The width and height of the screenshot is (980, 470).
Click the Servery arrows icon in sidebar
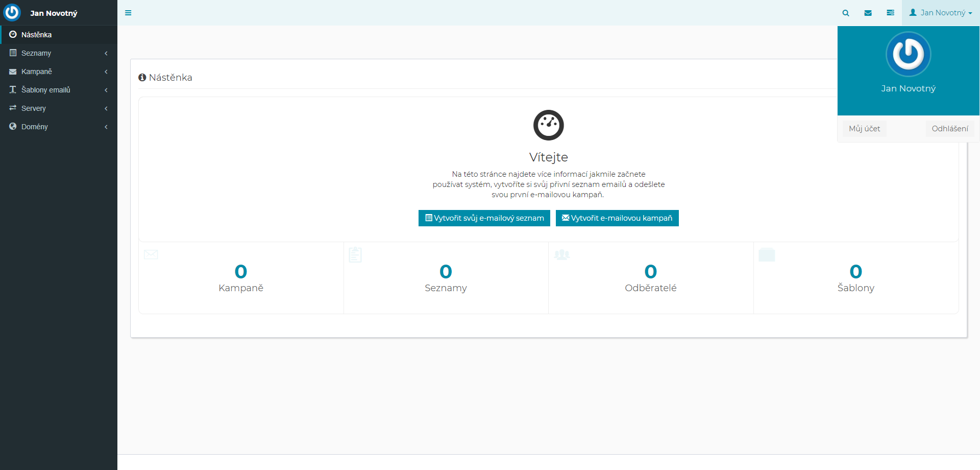[13, 108]
